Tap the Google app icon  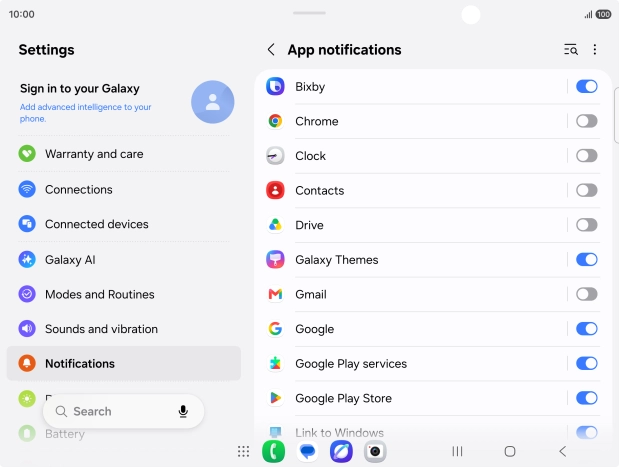(275, 329)
